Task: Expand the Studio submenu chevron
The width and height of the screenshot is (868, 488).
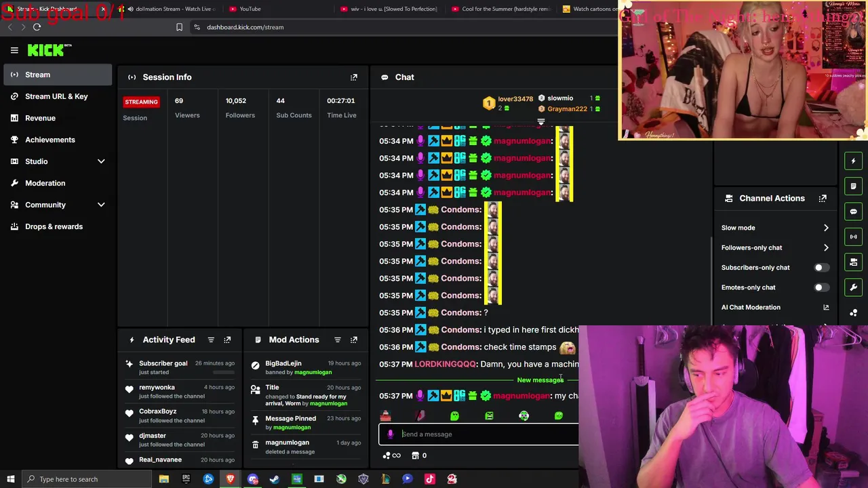Action: tap(101, 161)
